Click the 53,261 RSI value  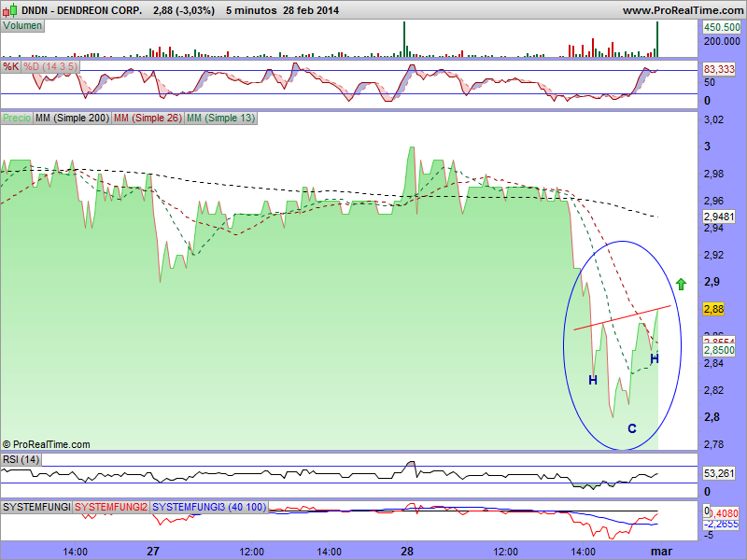point(719,473)
